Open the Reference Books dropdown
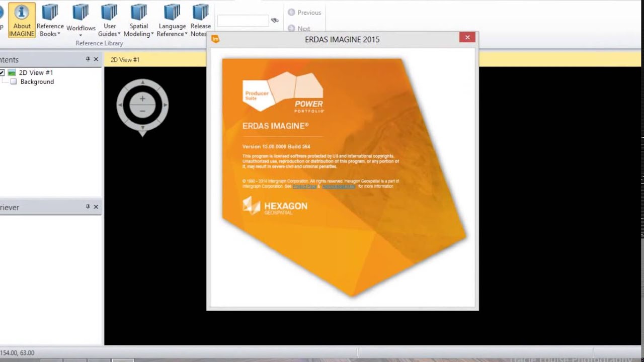 [50, 20]
